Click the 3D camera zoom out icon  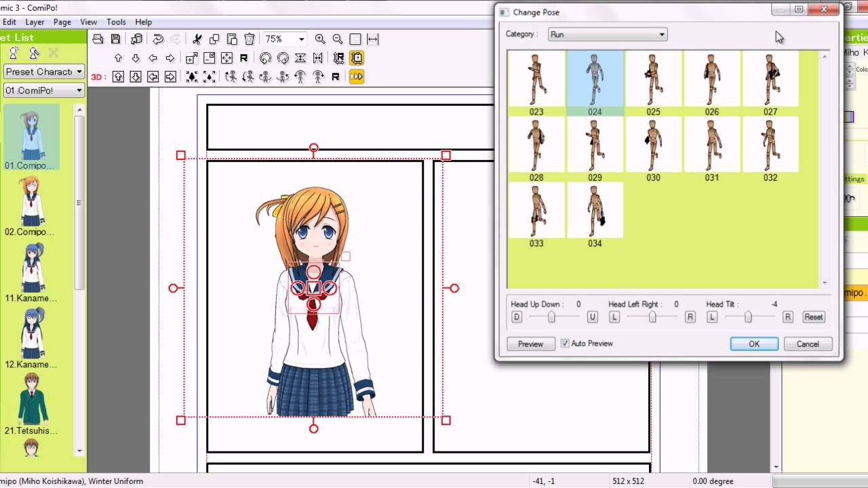click(x=210, y=77)
